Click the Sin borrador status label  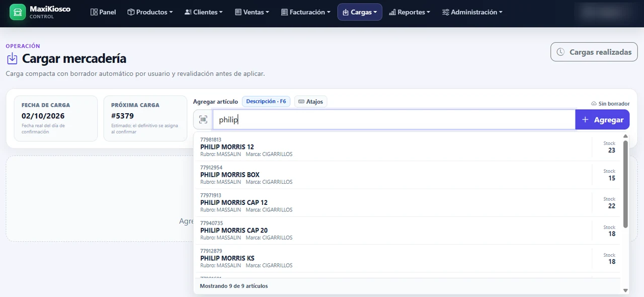(614, 104)
